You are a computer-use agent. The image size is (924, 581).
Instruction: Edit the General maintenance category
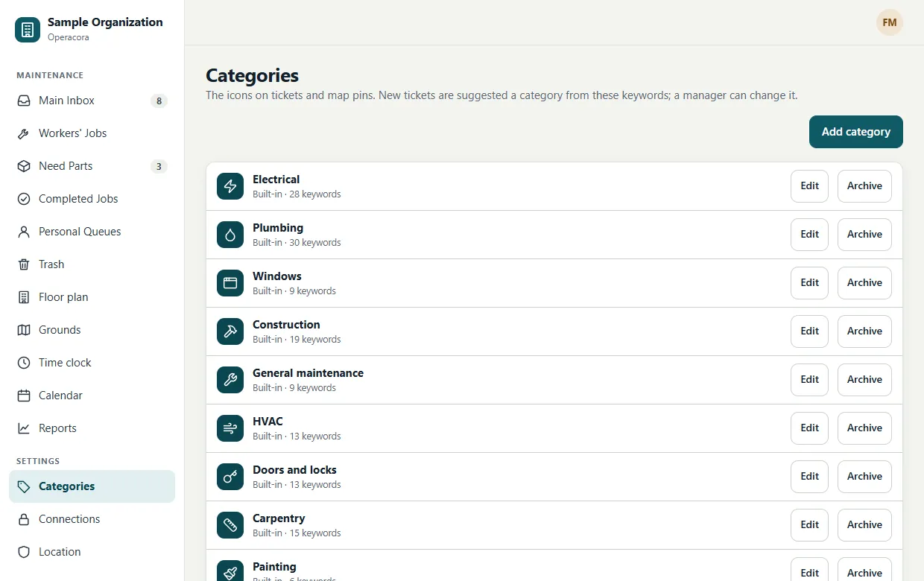pyautogui.click(x=809, y=380)
